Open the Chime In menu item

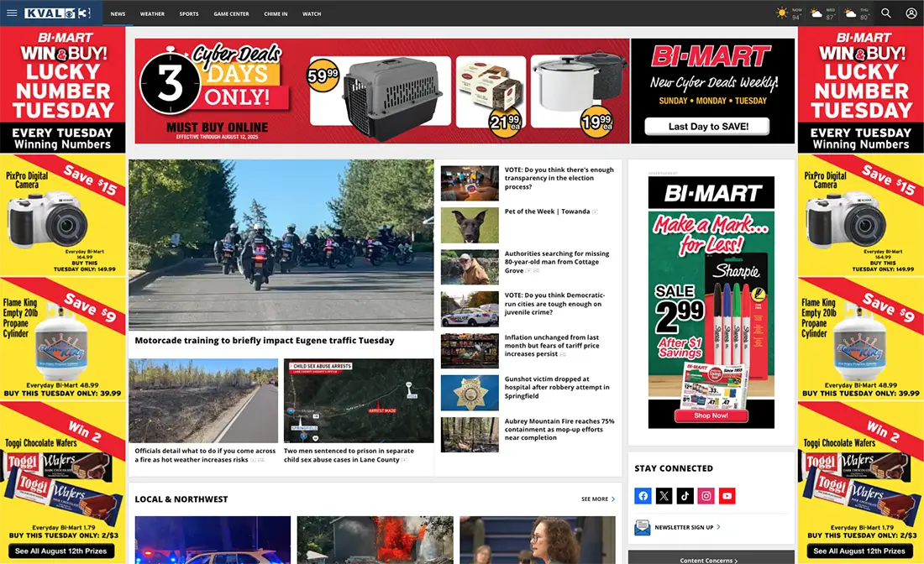(x=276, y=13)
